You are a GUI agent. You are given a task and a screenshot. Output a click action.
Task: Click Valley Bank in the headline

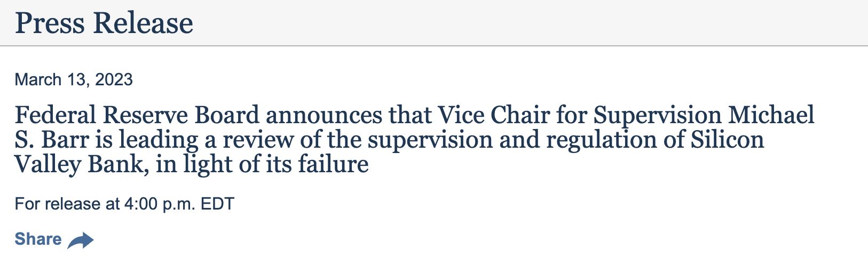point(81,165)
